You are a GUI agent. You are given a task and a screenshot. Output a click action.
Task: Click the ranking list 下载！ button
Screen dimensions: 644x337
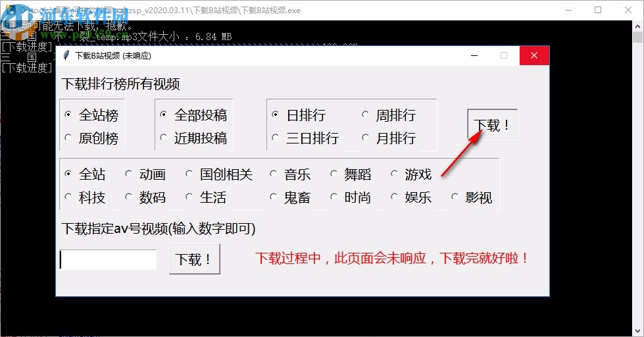pyautogui.click(x=492, y=124)
